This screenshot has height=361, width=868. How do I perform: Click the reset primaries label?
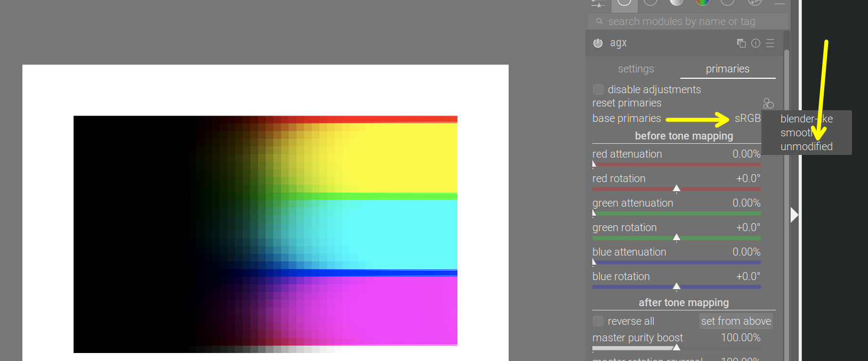(x=626, y=103)
